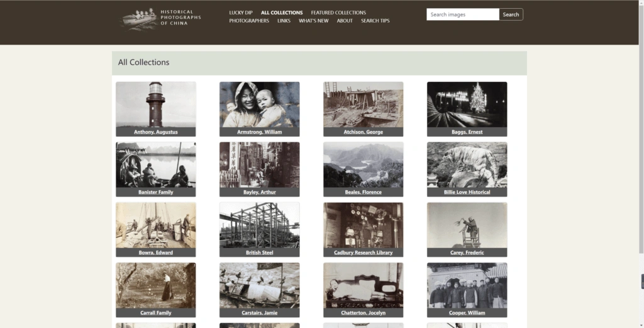This screenshot has width=644, height=328.
Task: Open the Armstrong, William woman and baby thumbnail
Action: tap(260, 105)
